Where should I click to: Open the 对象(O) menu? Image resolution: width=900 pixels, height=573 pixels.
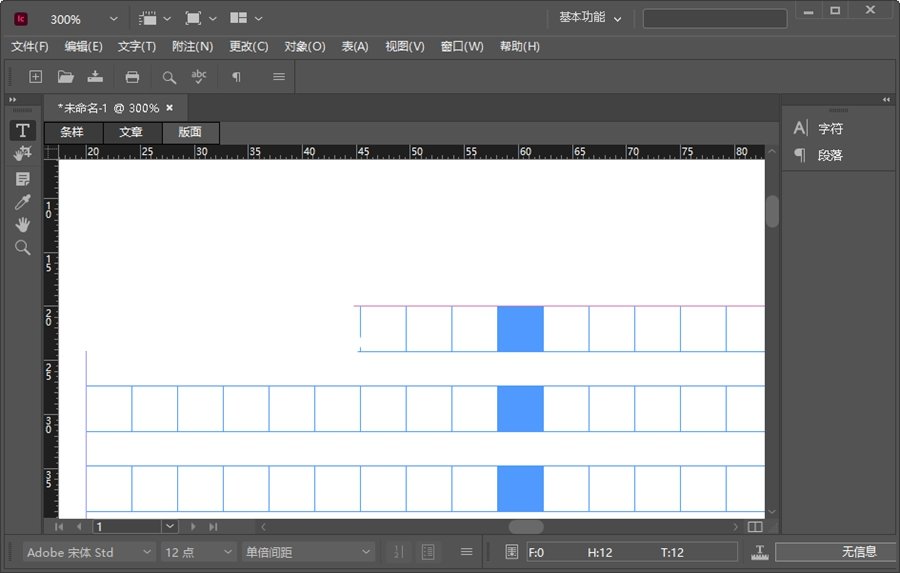click(305, 47)
